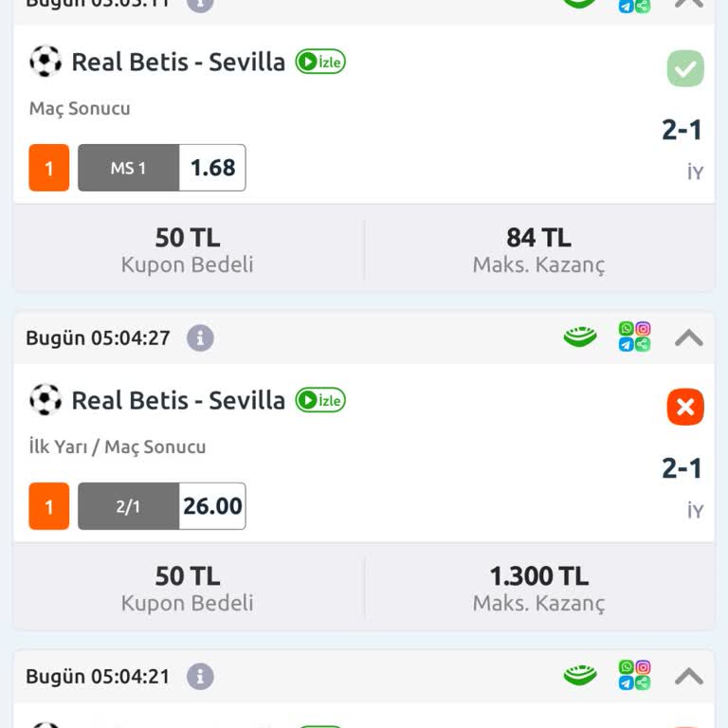Click the info icon beside Bugün 05:04:27
This screenshot has height=728, width=728.
[x=200, y=338]
